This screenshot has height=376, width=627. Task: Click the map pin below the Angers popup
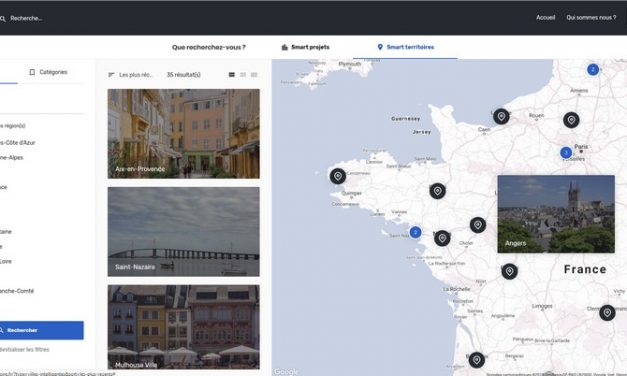509,272
